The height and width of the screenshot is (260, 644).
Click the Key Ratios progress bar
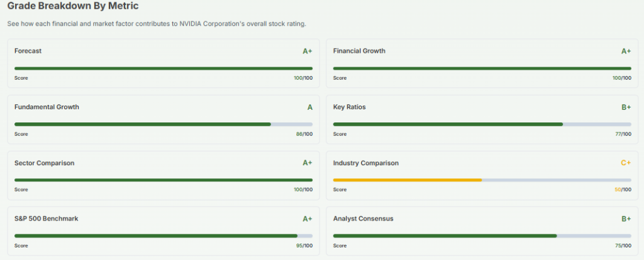point(482,124)
